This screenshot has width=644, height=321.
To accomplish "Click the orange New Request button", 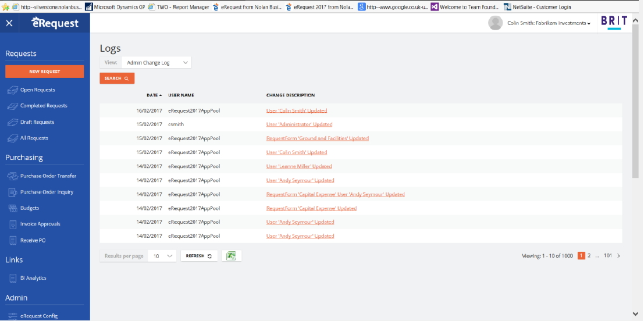I will tap(45, 72).
